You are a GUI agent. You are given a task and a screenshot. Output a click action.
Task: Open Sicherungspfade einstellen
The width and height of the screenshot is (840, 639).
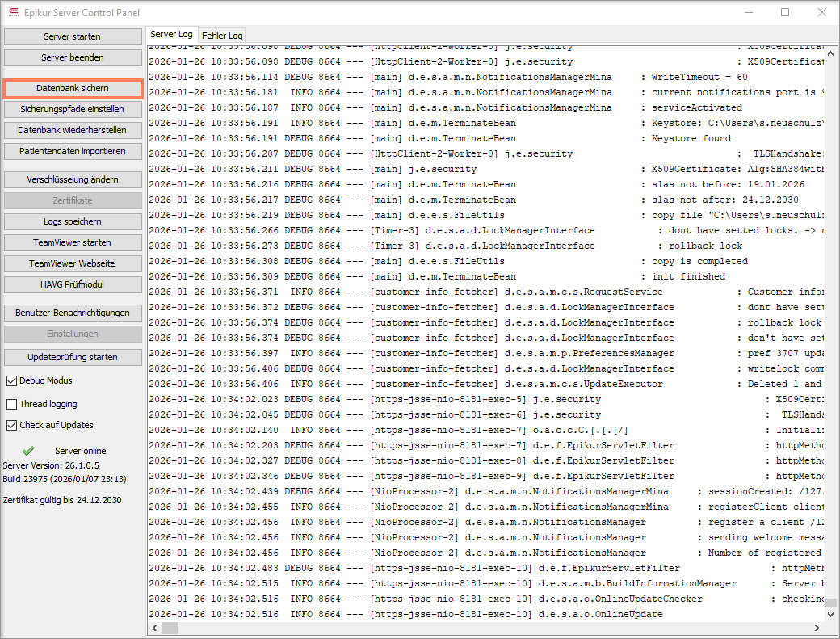pos(73,109)
